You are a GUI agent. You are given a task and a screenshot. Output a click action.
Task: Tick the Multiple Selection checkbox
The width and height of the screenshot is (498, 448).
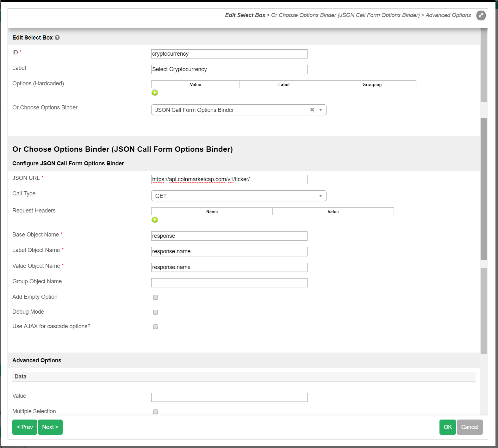click(x=155, y=412)
